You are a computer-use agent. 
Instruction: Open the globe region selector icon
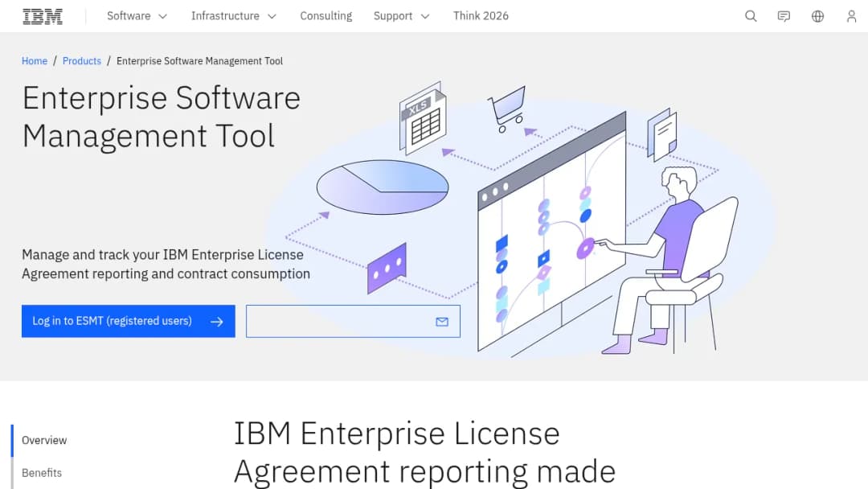point(817,16)
